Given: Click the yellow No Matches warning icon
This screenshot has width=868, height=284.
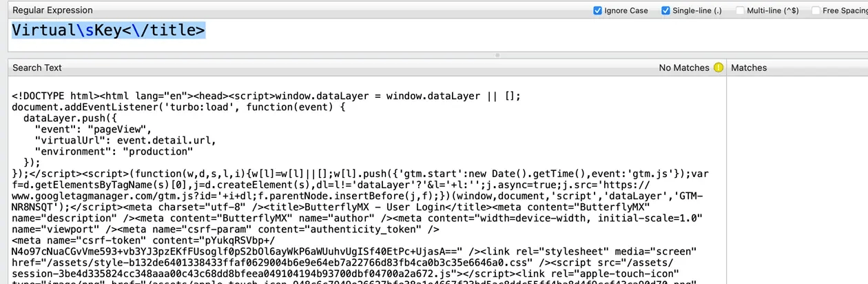Looking at the screenshot, I should [x=719, y=68].
